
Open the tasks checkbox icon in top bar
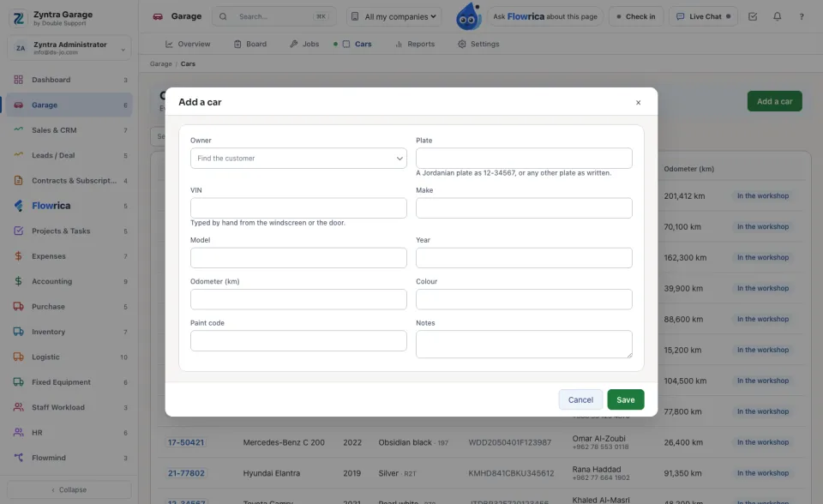753,16
